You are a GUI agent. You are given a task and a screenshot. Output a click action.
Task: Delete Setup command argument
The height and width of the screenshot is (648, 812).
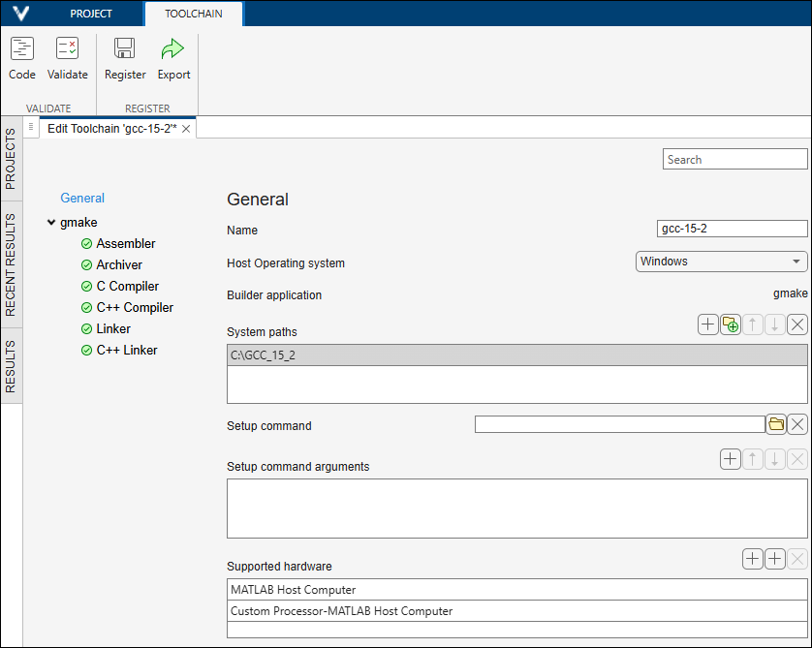coord(797,459)
